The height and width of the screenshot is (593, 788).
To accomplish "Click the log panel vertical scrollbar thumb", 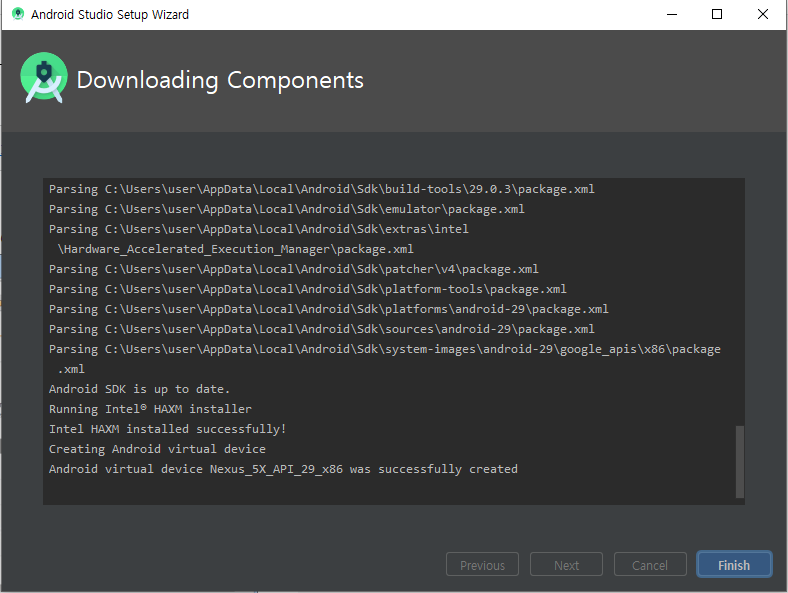I will tap(739, 461).
